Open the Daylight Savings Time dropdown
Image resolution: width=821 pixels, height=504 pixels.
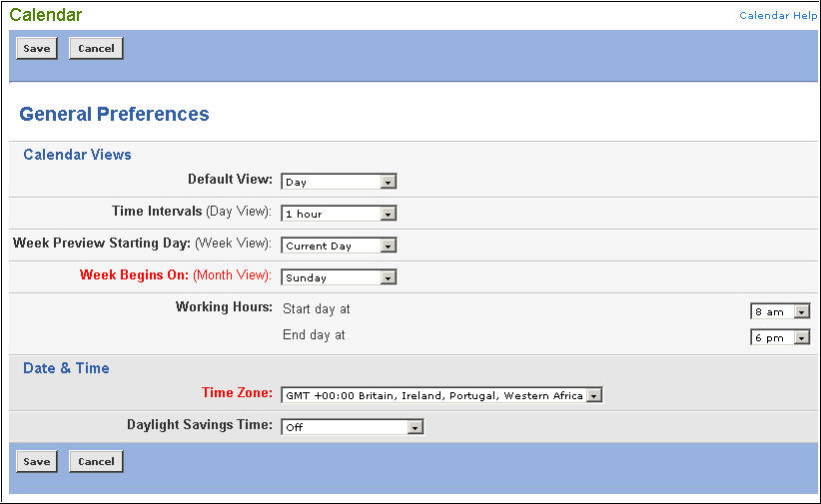click(x=353, y=427)
